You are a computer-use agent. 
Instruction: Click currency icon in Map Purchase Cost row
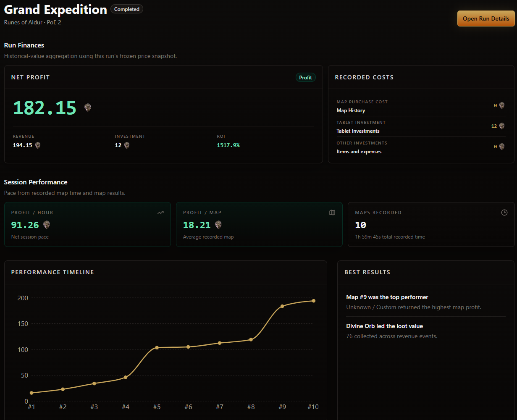pos(501,105)
